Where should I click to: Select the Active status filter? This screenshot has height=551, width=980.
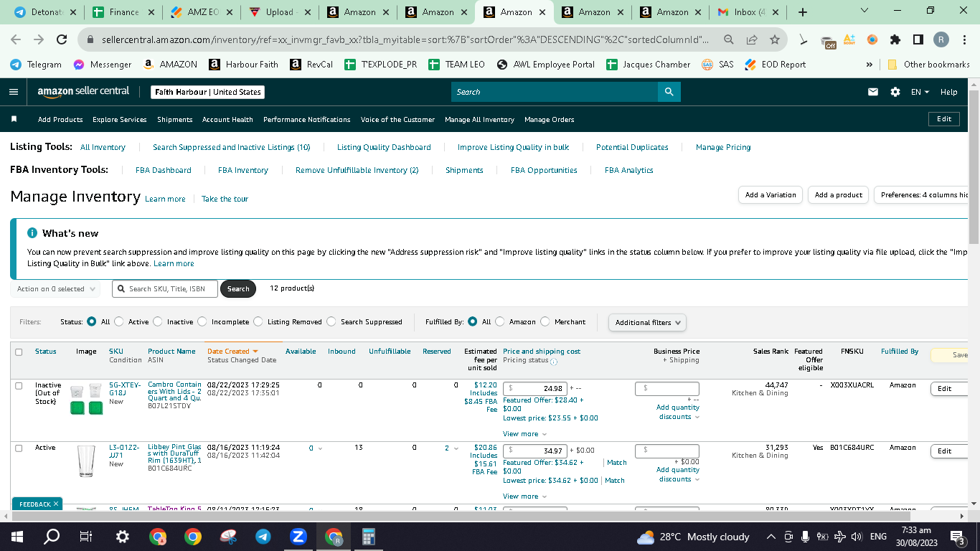(119, 321)
